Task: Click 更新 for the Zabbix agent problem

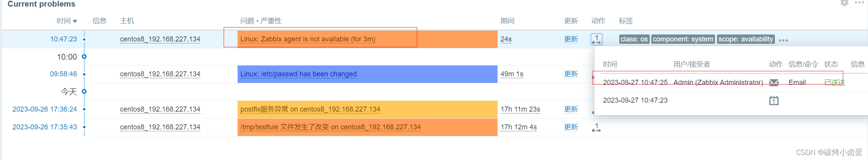Action: 571,39
